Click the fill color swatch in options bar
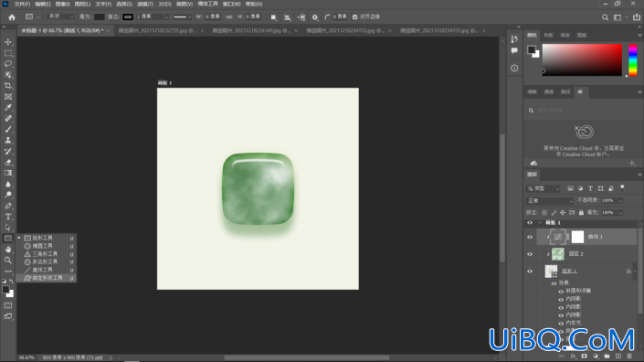The image size is (644, 362). click(99, 16)
